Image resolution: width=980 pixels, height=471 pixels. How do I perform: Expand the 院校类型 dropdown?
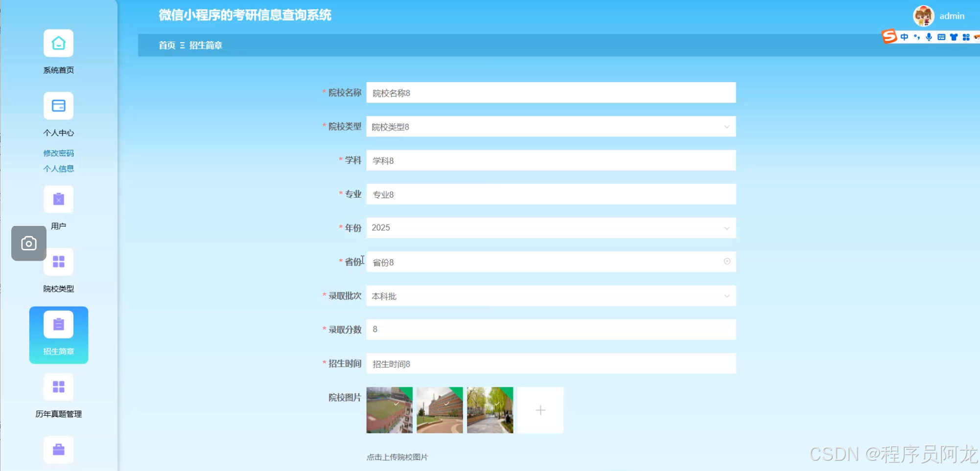pyautogui.click(x=726, y=127)
